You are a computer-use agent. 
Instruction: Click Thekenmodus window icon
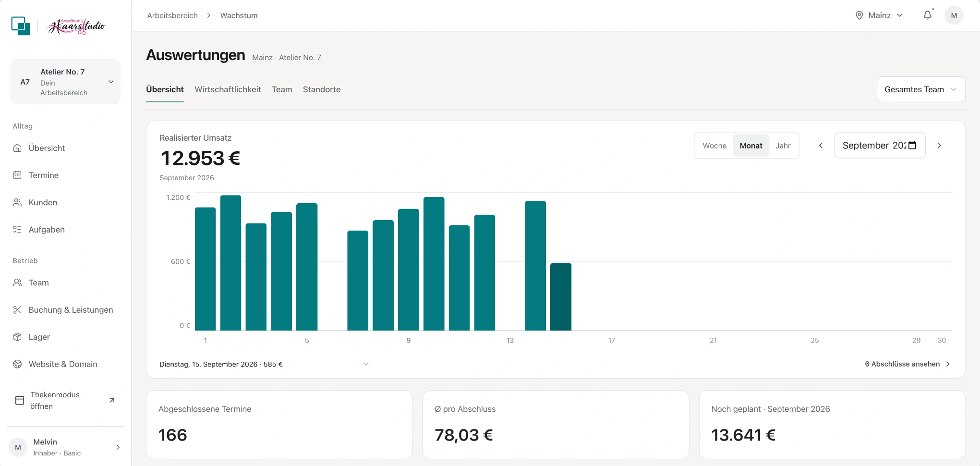[x=20, y=400]
